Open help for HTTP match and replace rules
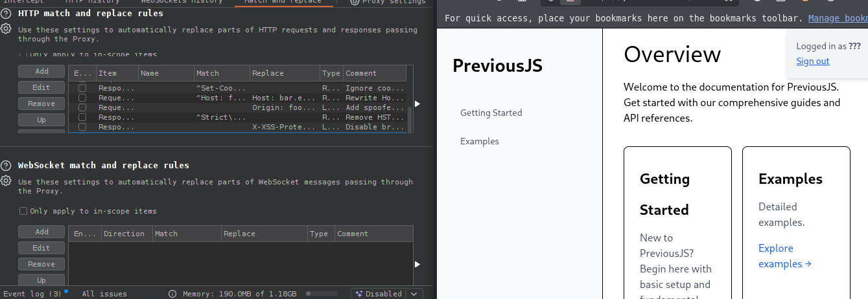The height and width of the screenshot is (299, 868). [x=6, y=14]
